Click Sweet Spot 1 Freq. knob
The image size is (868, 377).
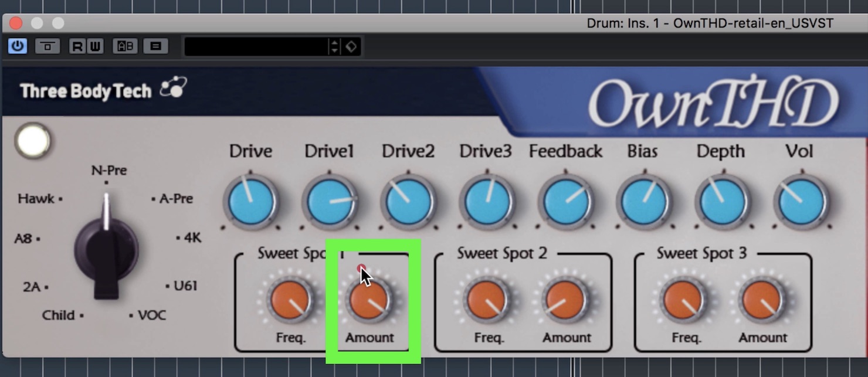pyautogui.click(x=290, y=300)
